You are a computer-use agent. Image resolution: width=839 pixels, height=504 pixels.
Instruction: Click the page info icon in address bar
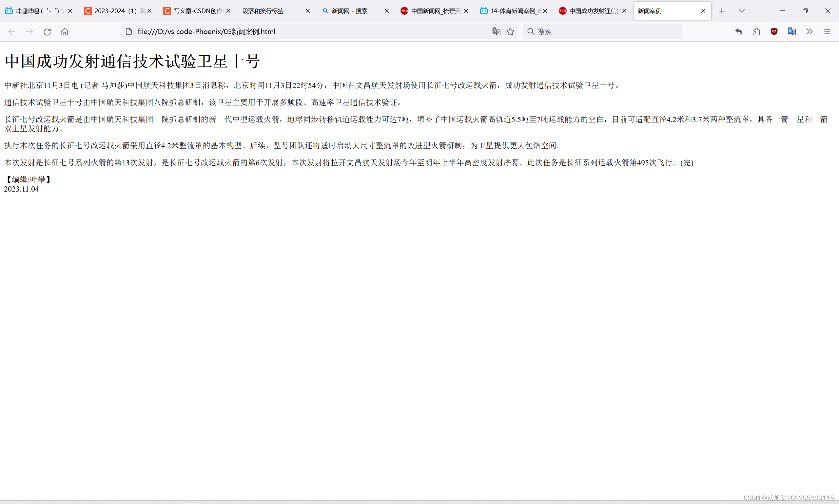pos(128,31)
